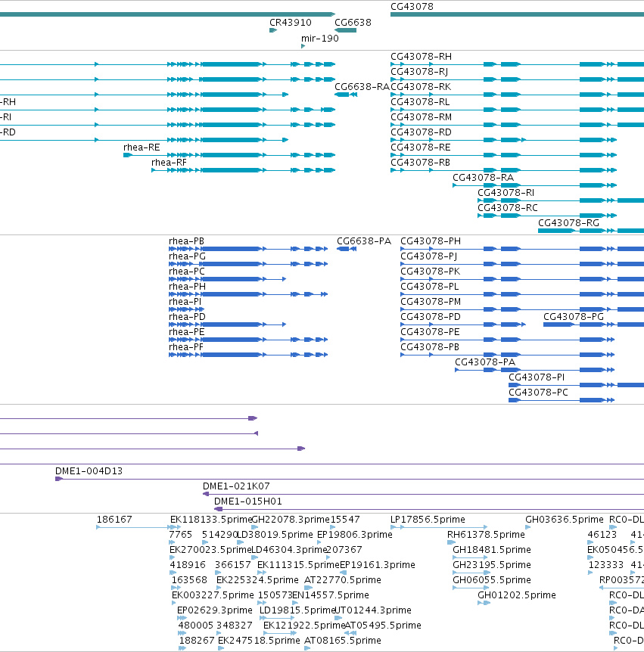Click the CG43078-PK protein label
Screen dimensions: 644x652
[430, 272]
